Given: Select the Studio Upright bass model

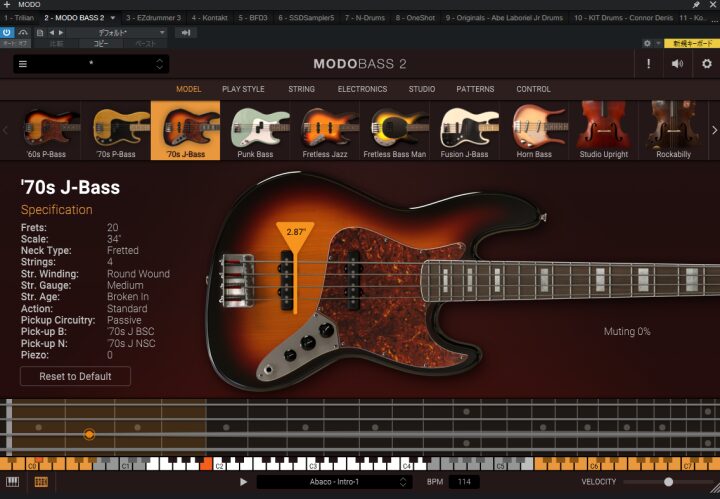Looking at the screenshot, I should 603,130.
